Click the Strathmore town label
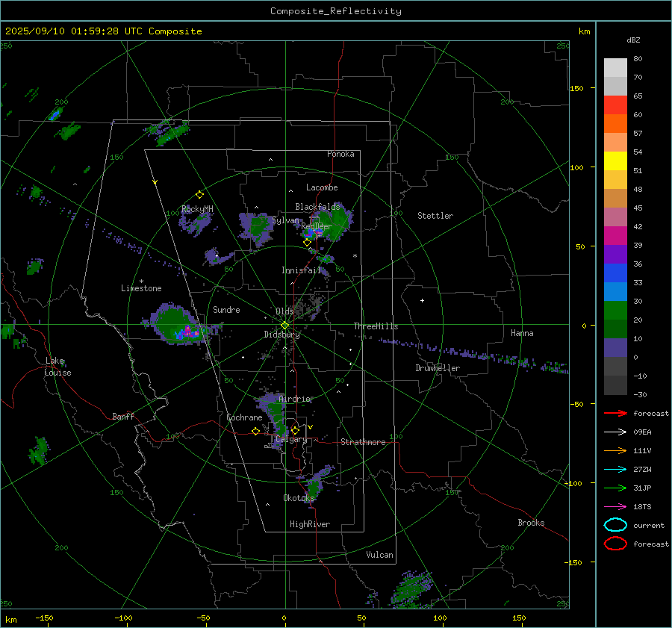This screenshot has height=628, width=672. coord(364,442)
